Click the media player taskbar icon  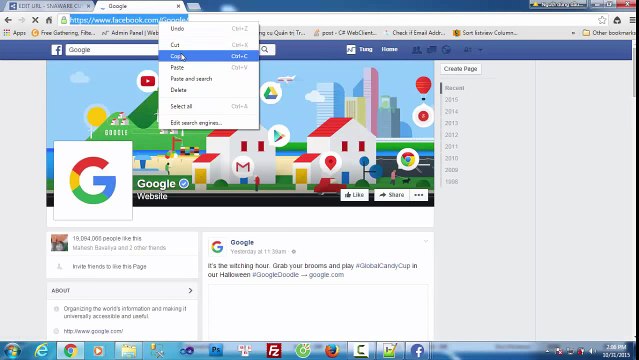click(x=98, y=351)
